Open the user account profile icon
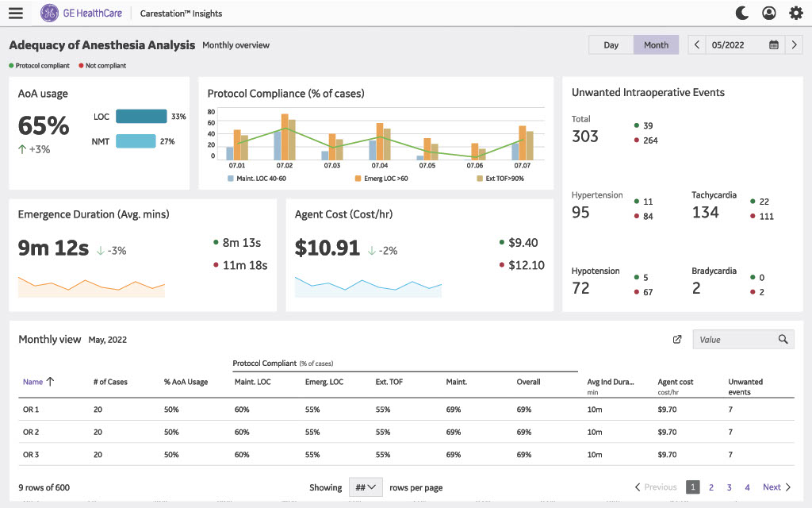 768,13
